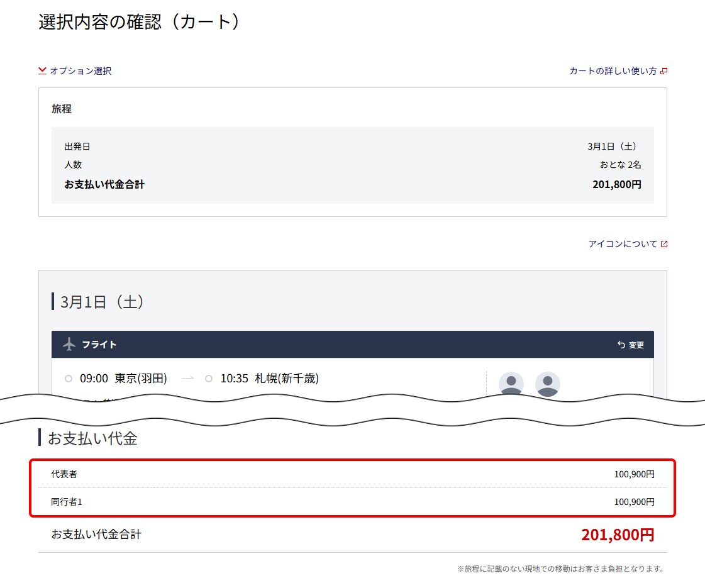Image resolution: width=705 pixels, height=588 pixels.
Task: Select the フライト header label
Action: [99, 345]
